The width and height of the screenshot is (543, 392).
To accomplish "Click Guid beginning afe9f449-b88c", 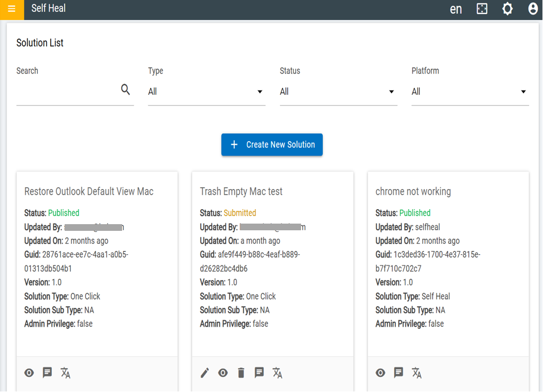I will (250, 262).
